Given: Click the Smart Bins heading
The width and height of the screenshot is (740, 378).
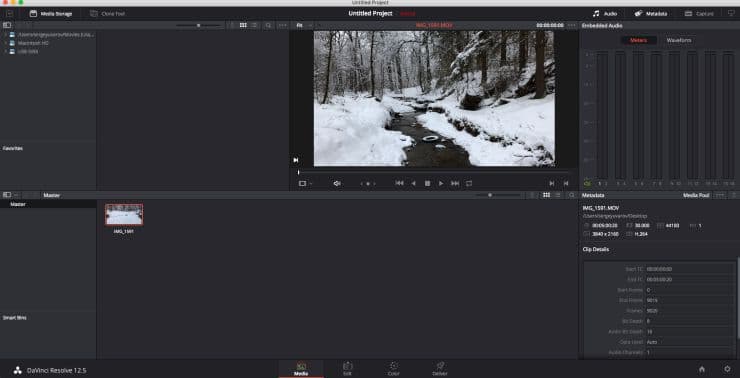Looking at the screenshot, I should (x=15, y=318).
